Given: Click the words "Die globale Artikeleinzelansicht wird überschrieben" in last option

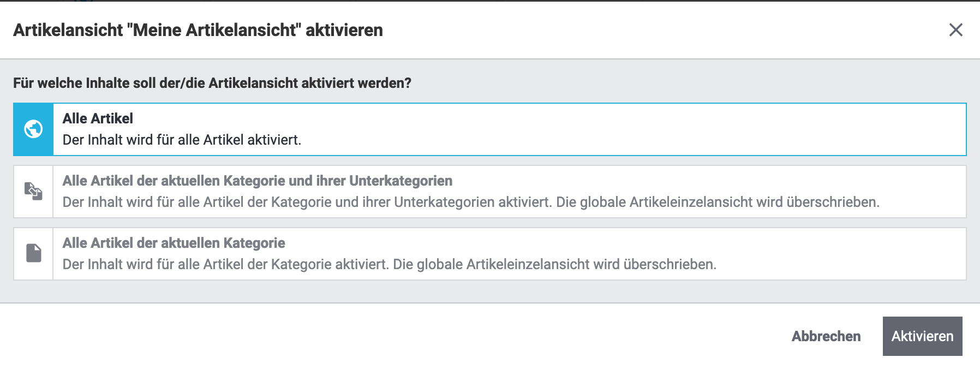Looking at the screenshot, I should tap(554, 265).
